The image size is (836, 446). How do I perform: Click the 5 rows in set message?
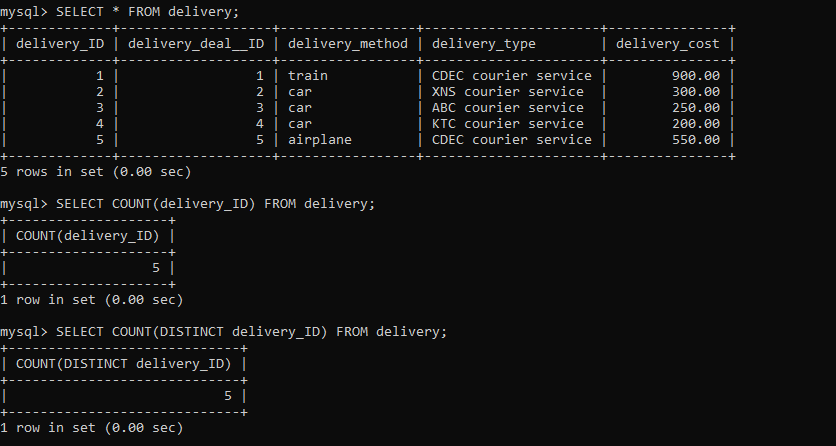tap(96, 172)
